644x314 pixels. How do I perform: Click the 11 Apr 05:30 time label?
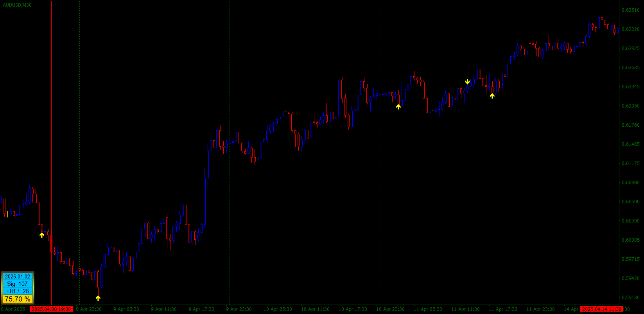coord(428,309)
